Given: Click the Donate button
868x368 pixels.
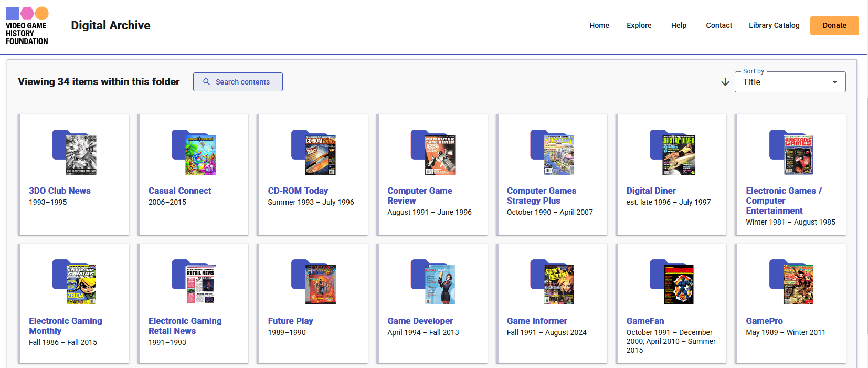Looking at the screenshot, I should [834, 25].
